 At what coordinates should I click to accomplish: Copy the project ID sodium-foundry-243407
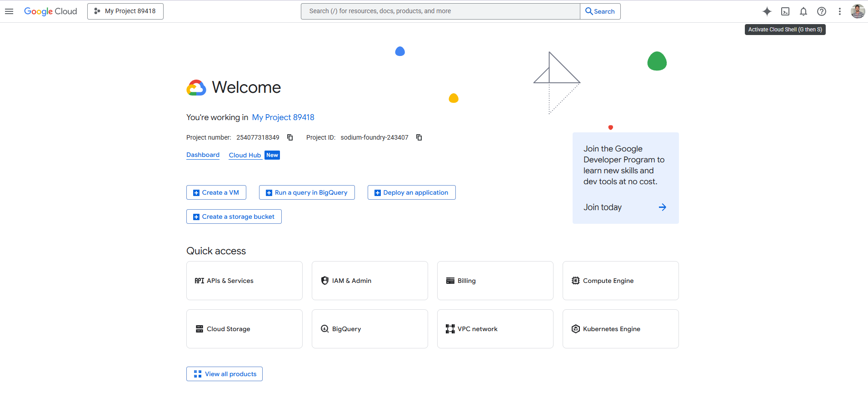[x=419, y=137]
